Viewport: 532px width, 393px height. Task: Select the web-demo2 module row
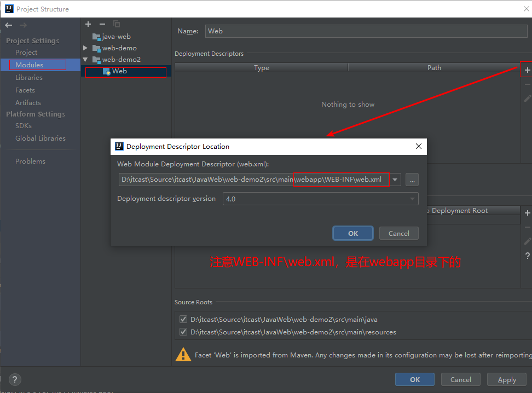(126, 60)
